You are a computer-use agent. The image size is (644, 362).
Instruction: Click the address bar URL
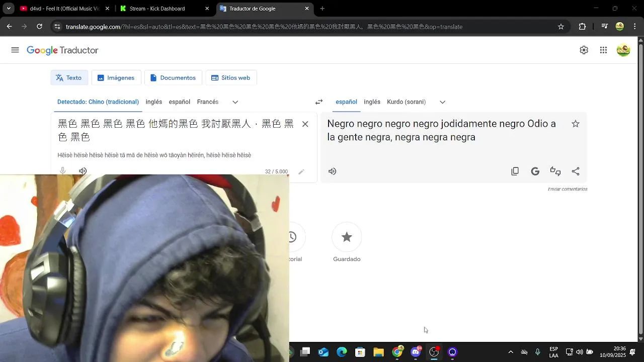(x=264, y=27)
